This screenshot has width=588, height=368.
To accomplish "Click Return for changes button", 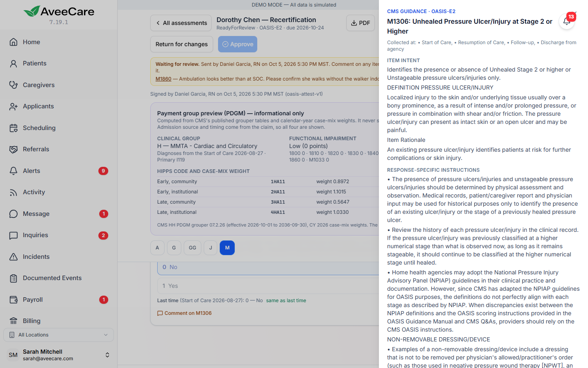I will [x=182, y=44].
